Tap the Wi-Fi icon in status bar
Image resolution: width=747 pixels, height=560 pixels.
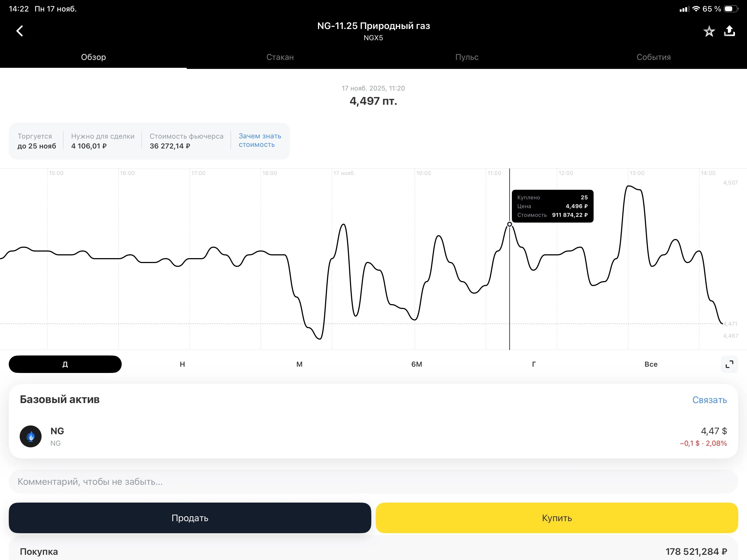point(696,9)
